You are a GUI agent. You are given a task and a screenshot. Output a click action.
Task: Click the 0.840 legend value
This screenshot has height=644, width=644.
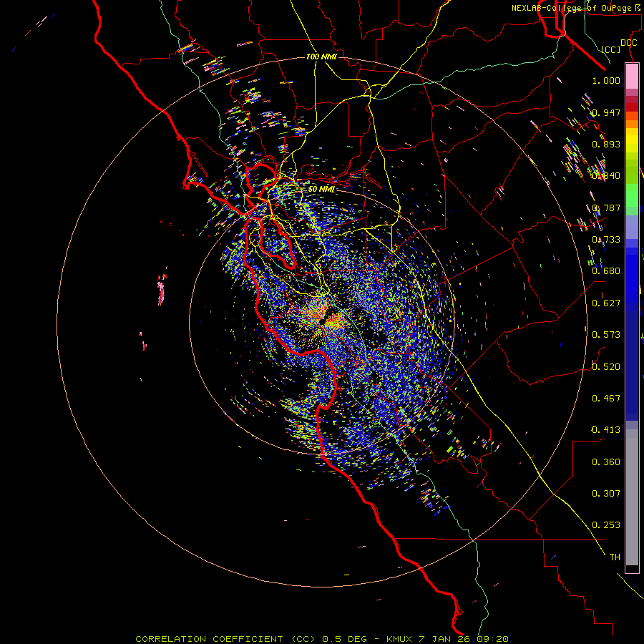coord(606,176)
